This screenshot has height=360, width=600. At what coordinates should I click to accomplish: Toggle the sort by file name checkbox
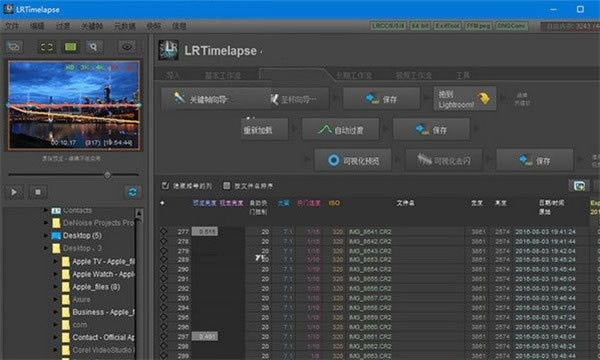227,186
